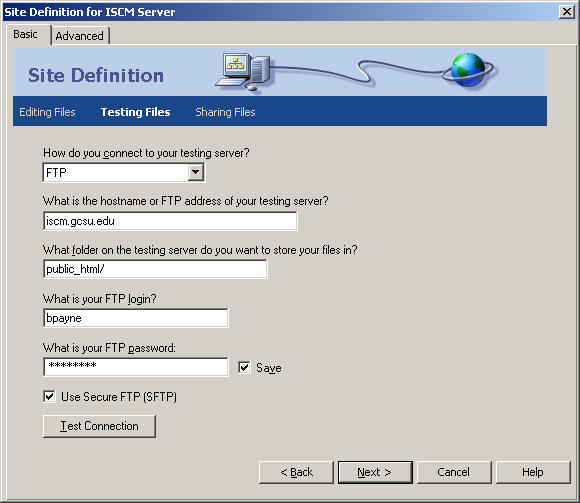Open Help for this dialog
This screenshot has height=503, width=580.
click(x=533, y=472)
